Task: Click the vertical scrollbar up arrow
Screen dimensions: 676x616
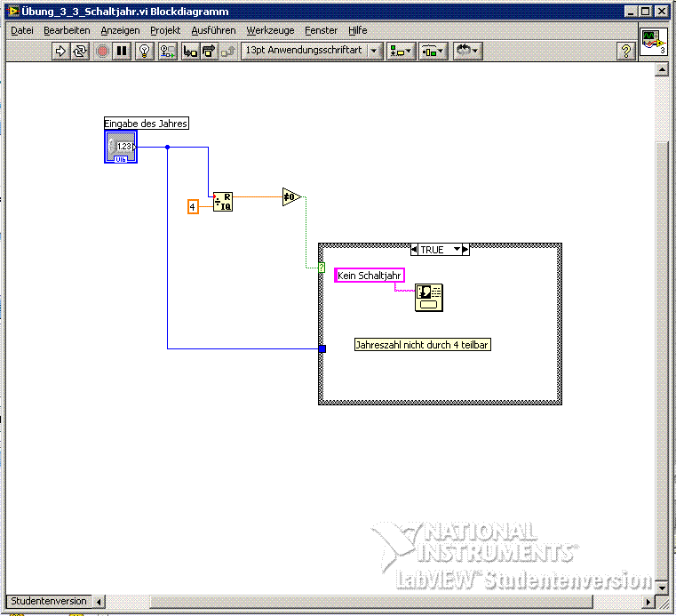Action: tap(661, 69)
